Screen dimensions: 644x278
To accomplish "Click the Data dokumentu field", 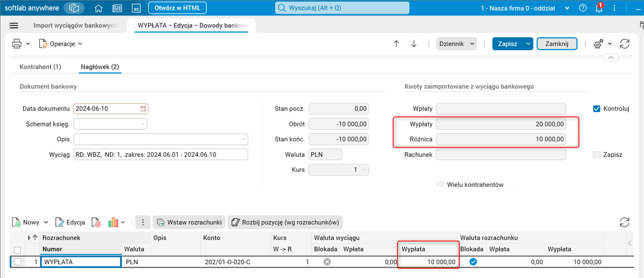I will 111,109.
